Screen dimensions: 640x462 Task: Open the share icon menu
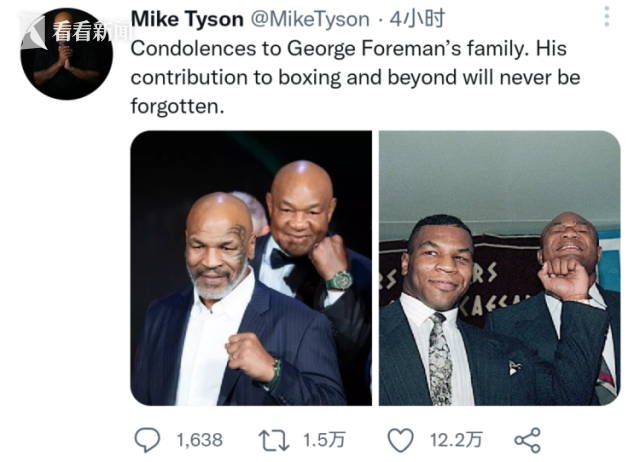(526, 439)
